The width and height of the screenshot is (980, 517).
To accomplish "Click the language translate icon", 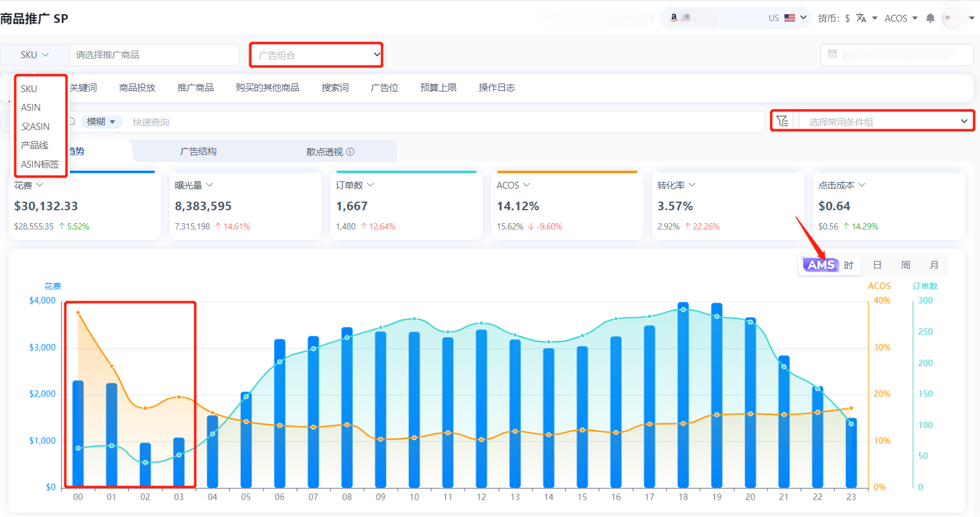I will pos(861,18).
